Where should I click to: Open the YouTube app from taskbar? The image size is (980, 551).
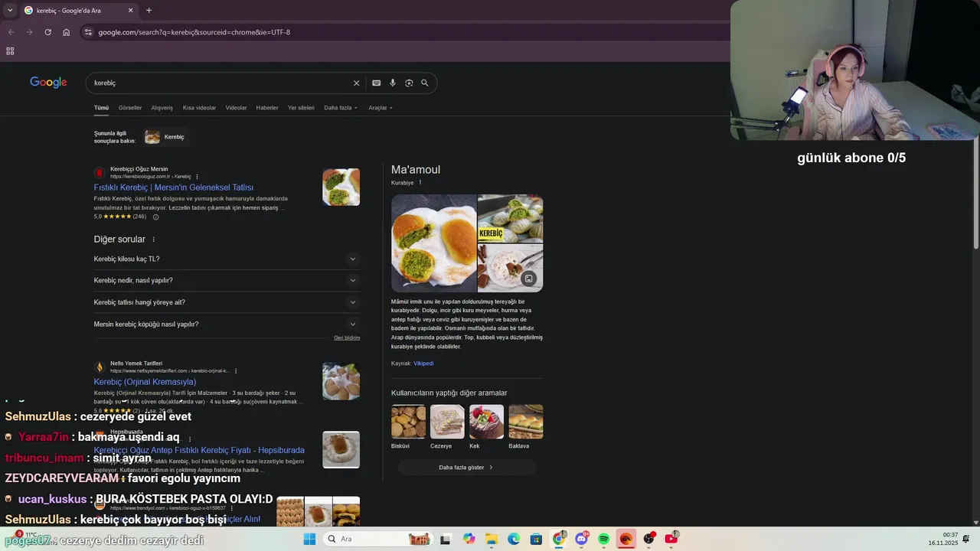[x=671, y=539]
